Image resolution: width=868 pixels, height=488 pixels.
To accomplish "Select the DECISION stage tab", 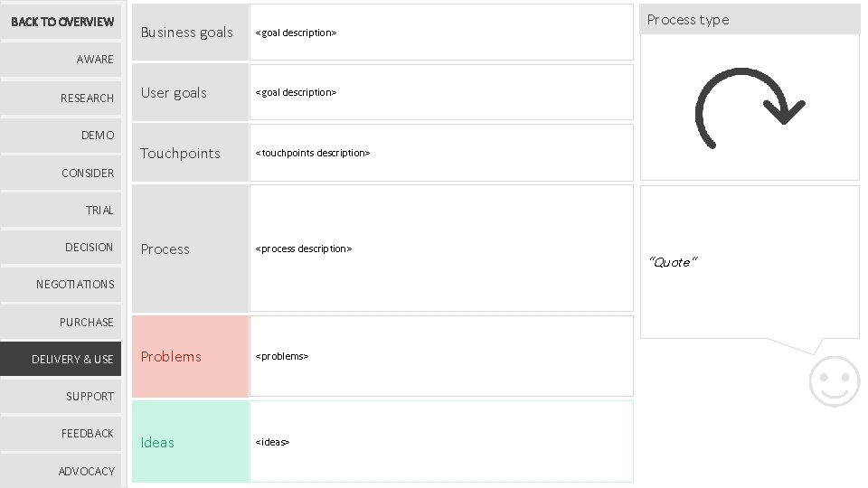I will coord(61,248).
